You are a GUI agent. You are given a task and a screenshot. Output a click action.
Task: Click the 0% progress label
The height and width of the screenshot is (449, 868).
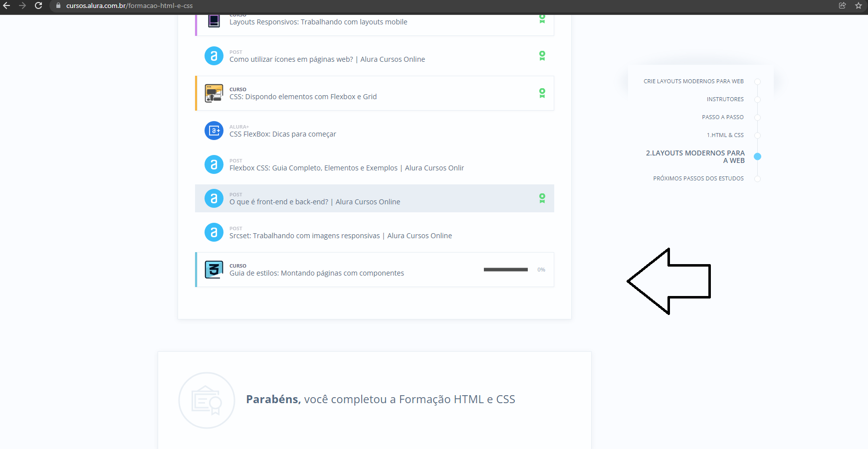541,270
